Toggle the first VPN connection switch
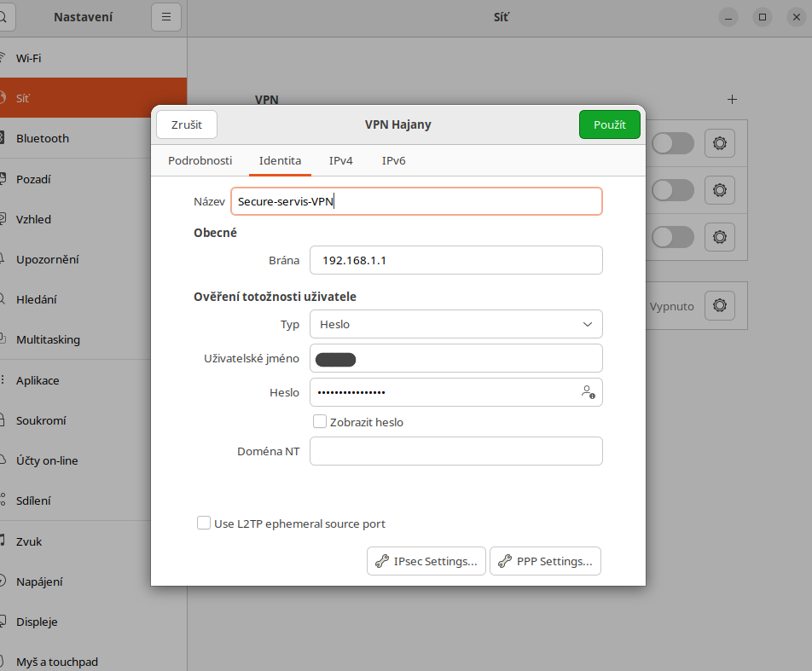Viewport: 812px width, 671px height. pyautogui.click(x=672, y=143)
